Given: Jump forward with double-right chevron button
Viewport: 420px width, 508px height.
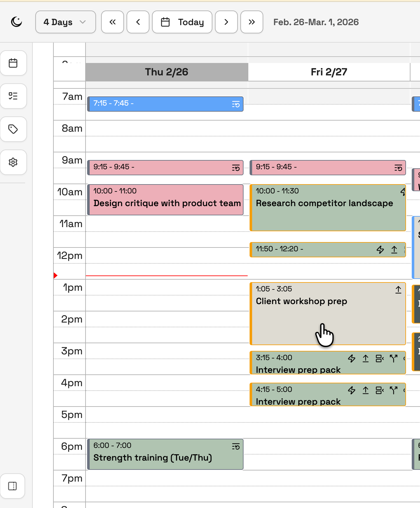Looking at the screenshot, I should [252, 22].
